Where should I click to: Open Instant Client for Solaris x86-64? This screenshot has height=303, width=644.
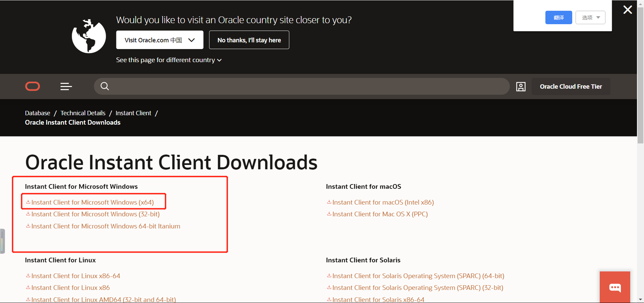click(378, 299)
